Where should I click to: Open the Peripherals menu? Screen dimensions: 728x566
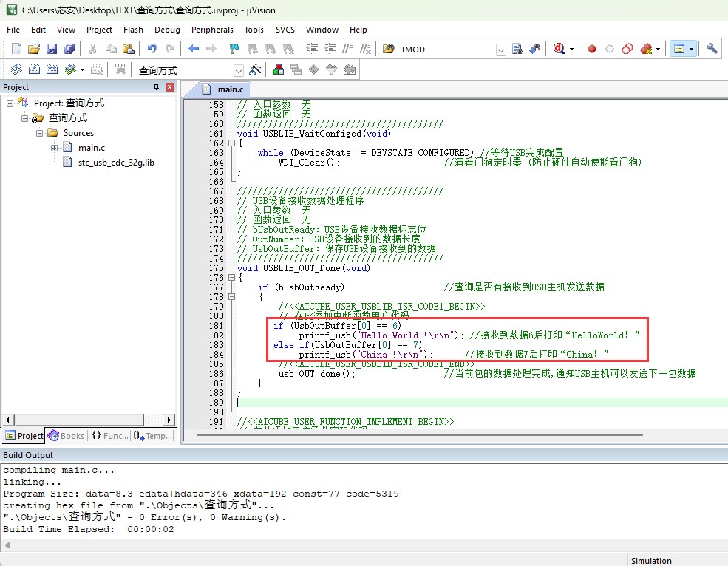click(212, 30)
